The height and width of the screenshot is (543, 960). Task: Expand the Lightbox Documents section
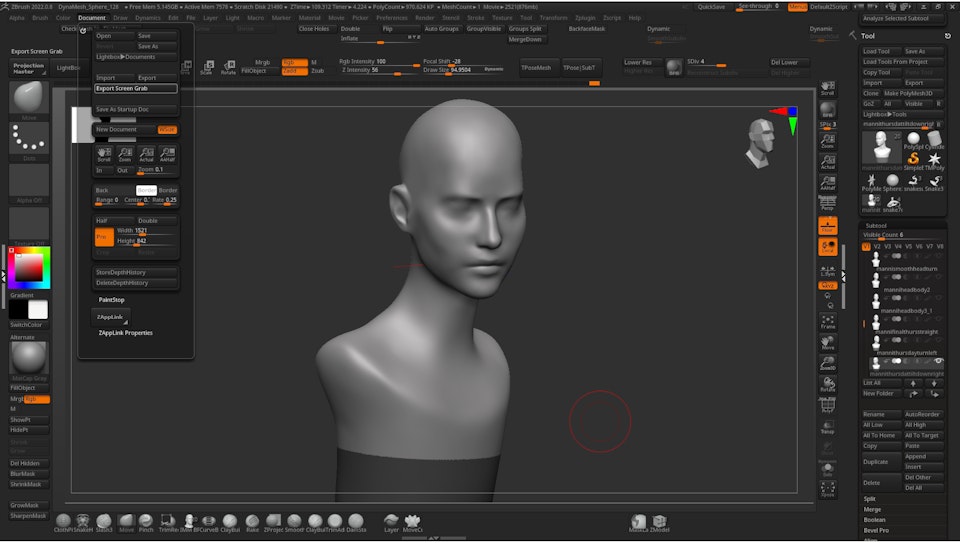pos(126,57)
